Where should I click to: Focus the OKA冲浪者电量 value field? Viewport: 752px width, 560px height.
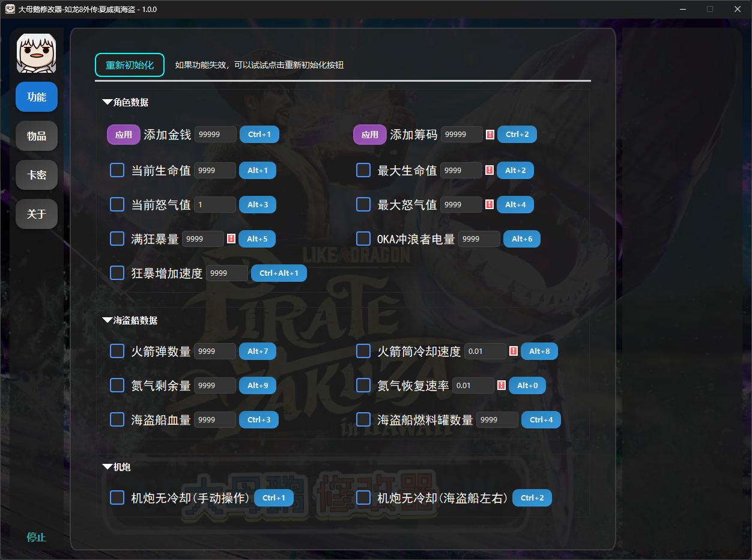479,239
